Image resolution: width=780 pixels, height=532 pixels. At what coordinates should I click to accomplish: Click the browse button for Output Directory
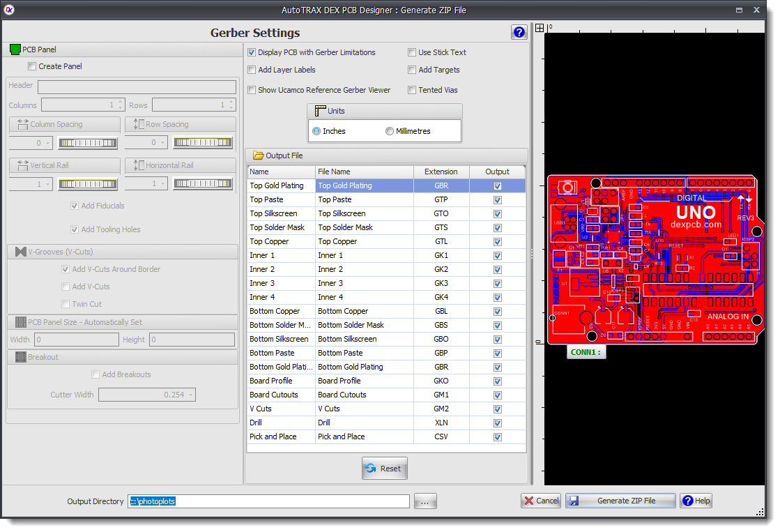point(426,501)
